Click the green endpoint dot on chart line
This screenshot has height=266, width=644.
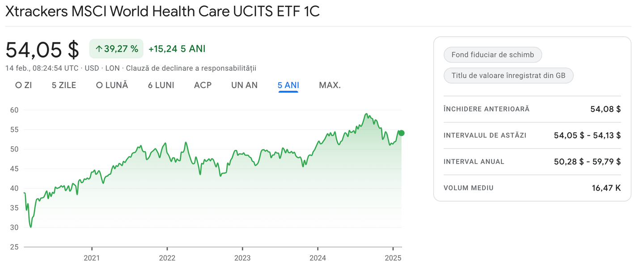pos(401,133)
